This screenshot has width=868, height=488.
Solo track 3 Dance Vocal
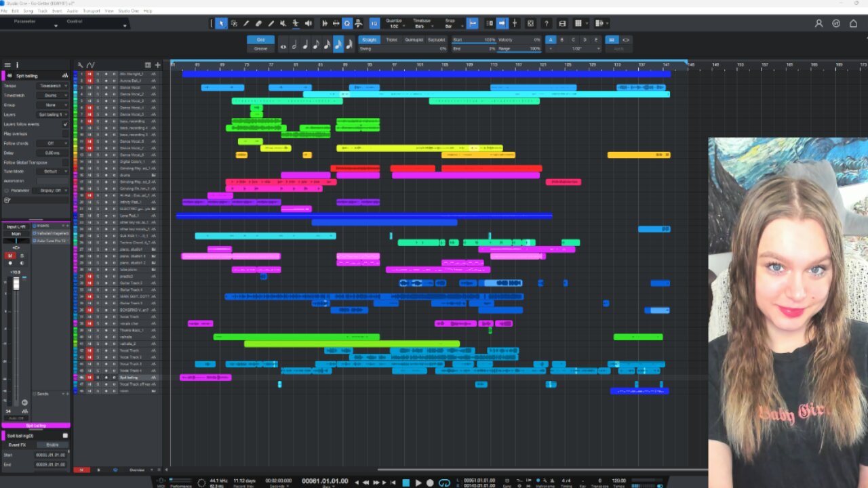pyautogui.click(x=97, y=87)
